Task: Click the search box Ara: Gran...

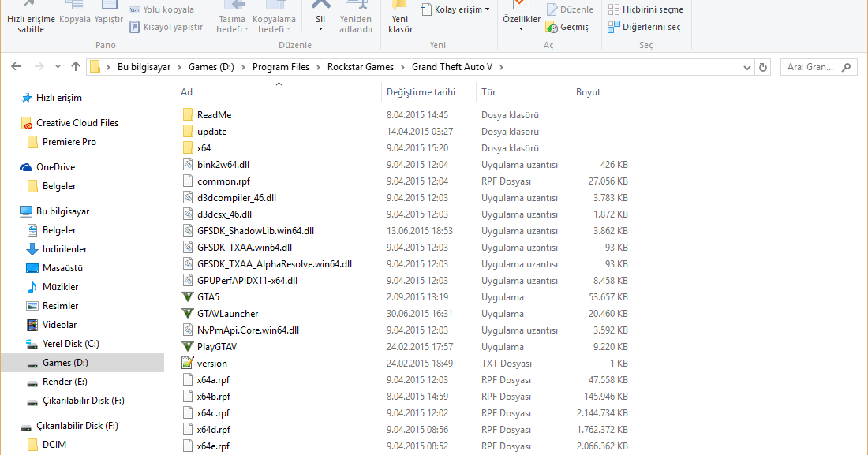Action: [819, 67]
